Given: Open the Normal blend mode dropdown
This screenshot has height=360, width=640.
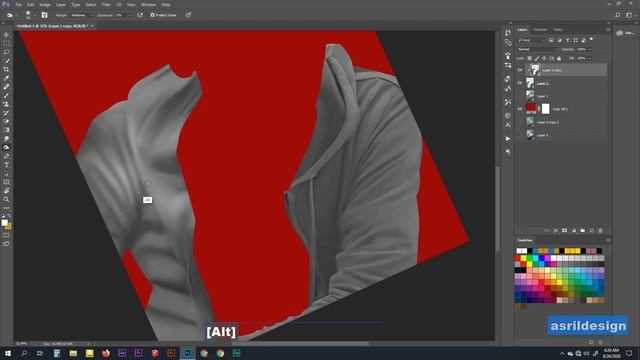Looking at the screenshot, I should pyautogui.click(x=538, y=49).
